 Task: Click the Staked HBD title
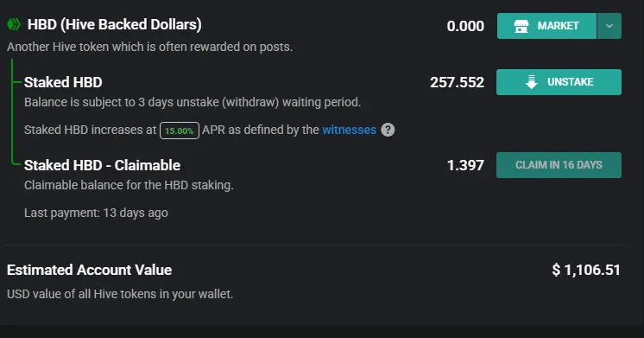pyautogui.click(x=63, y=82)
